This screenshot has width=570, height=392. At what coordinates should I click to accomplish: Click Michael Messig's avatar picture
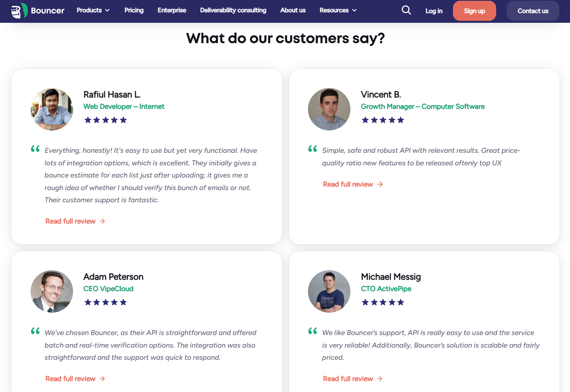click(x=329, y=291)
